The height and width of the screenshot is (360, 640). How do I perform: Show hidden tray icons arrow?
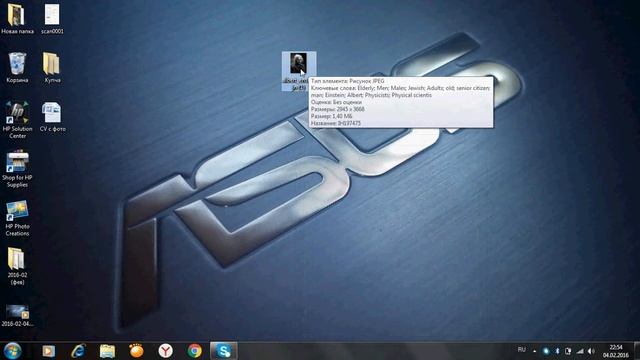[x=534, y=351]
